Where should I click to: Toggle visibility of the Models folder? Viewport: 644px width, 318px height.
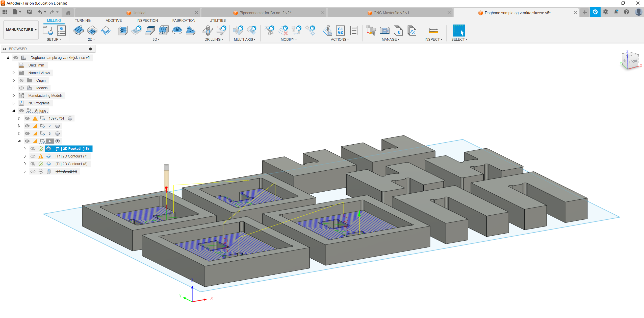coord(22,88)
